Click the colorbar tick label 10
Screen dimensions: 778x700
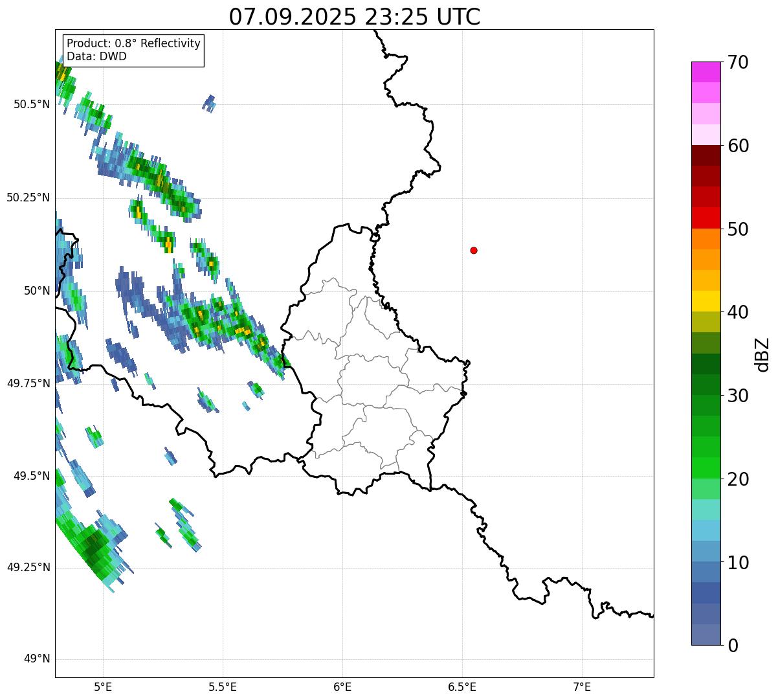click(x=738, y=563)
